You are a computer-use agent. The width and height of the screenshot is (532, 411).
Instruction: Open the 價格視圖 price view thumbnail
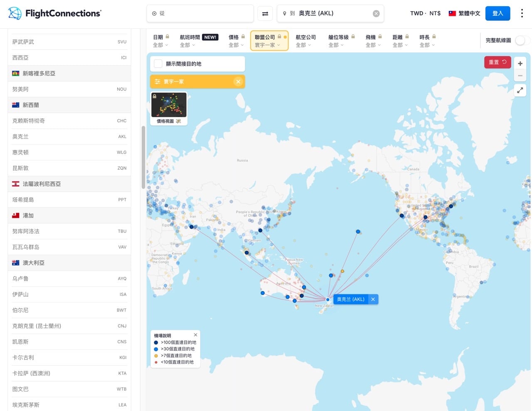click(x=169, y=108)
